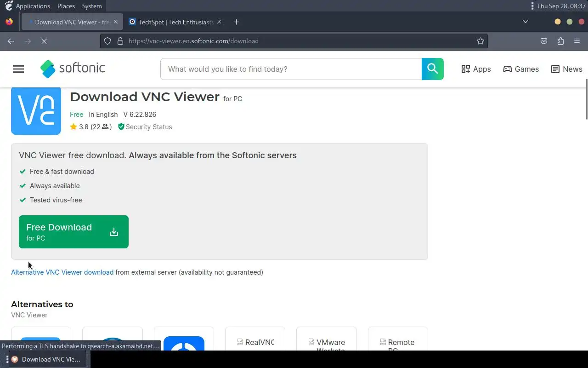
Task: Close the TechSpot tab
Action: click(x=219, y=22)
